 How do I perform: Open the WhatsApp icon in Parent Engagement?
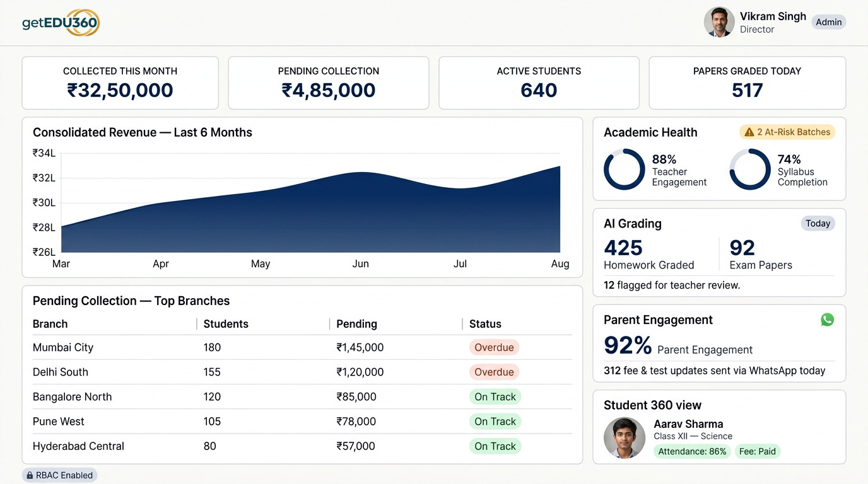827,320
